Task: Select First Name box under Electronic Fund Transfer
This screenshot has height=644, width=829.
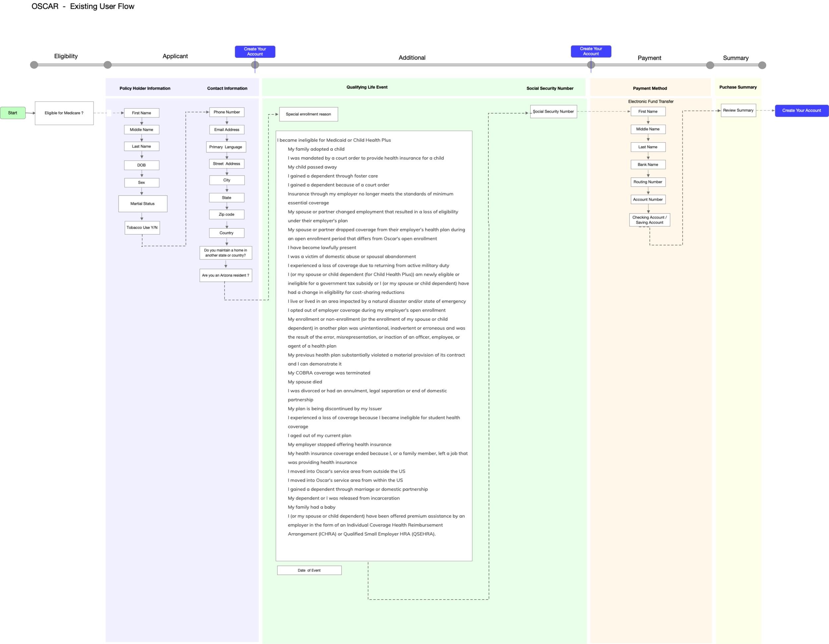Action: click(648, 112)
